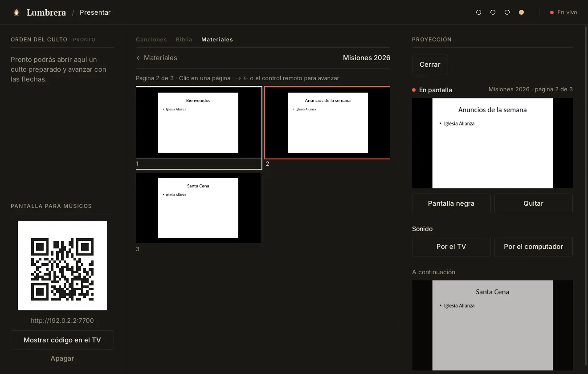Image resolution: width=588 pixels, height=374 pixels.
Task: Click the QR code for musicians' screen
Action: pos(62,266)
